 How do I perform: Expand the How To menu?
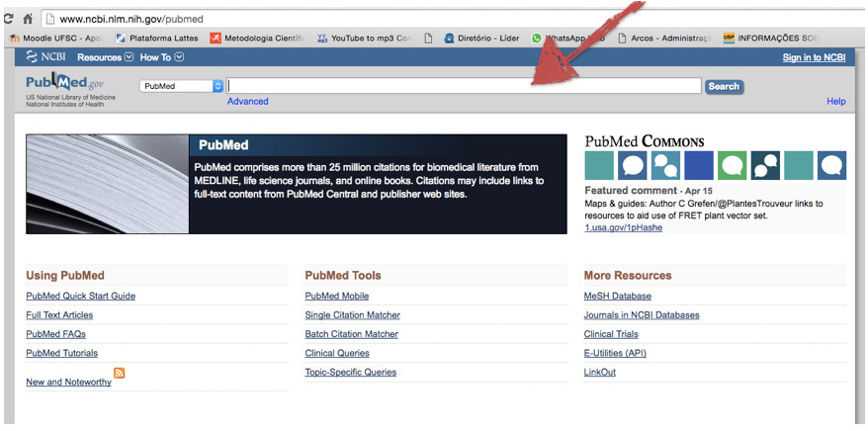tap(162, 57)
